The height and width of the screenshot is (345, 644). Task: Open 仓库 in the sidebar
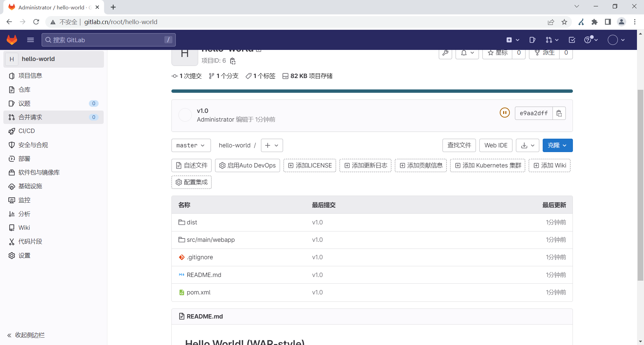54,89
